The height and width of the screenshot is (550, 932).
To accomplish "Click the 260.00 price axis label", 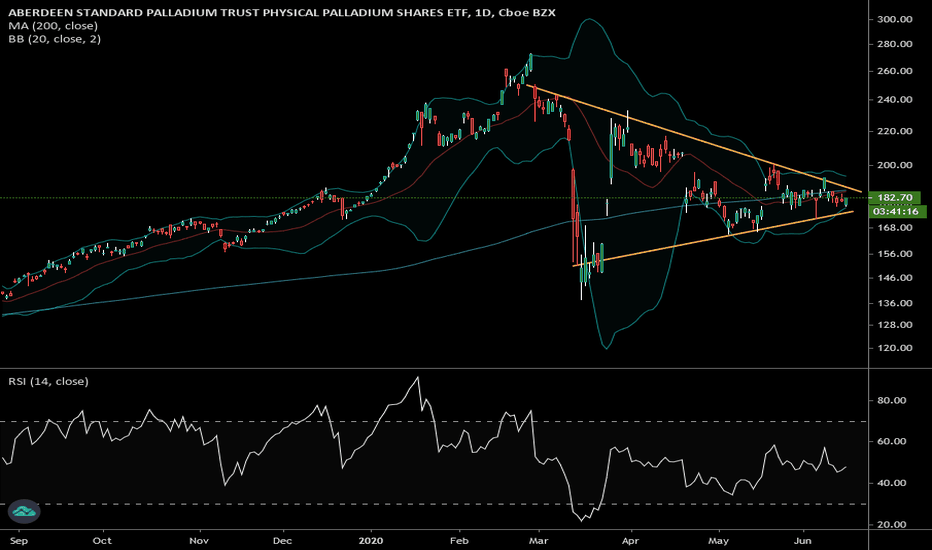I will tap(895, 71).
